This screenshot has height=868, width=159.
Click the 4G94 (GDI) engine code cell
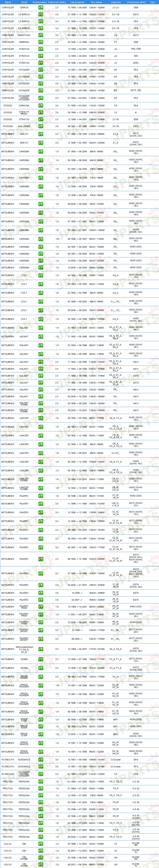(136, 622)
